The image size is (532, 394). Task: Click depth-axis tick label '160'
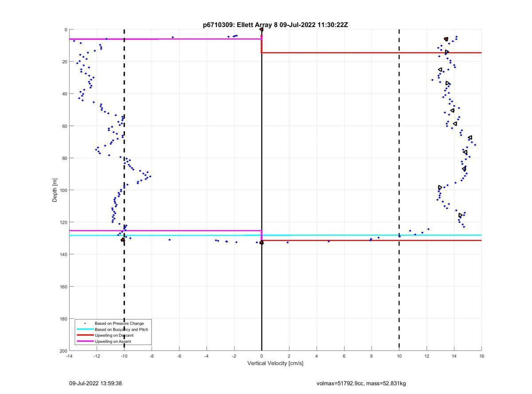point(63,287)
